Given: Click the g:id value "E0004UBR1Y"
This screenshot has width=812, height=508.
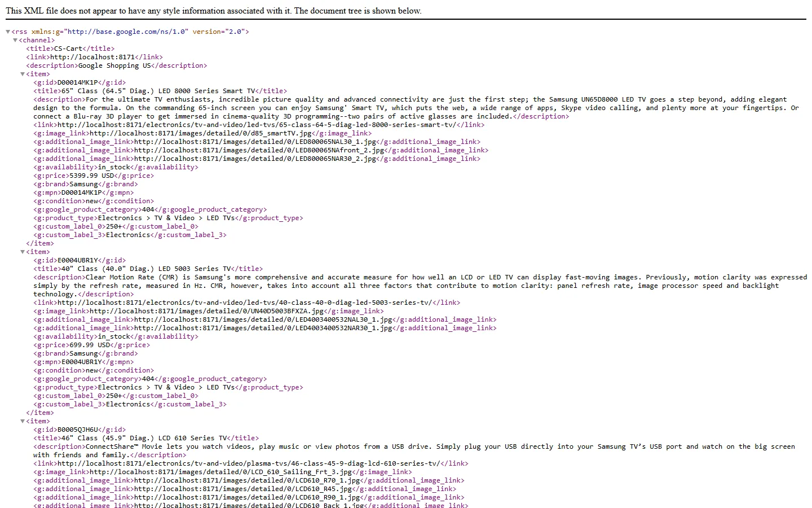Looking at the screenshot, I should tap(78, 260).
